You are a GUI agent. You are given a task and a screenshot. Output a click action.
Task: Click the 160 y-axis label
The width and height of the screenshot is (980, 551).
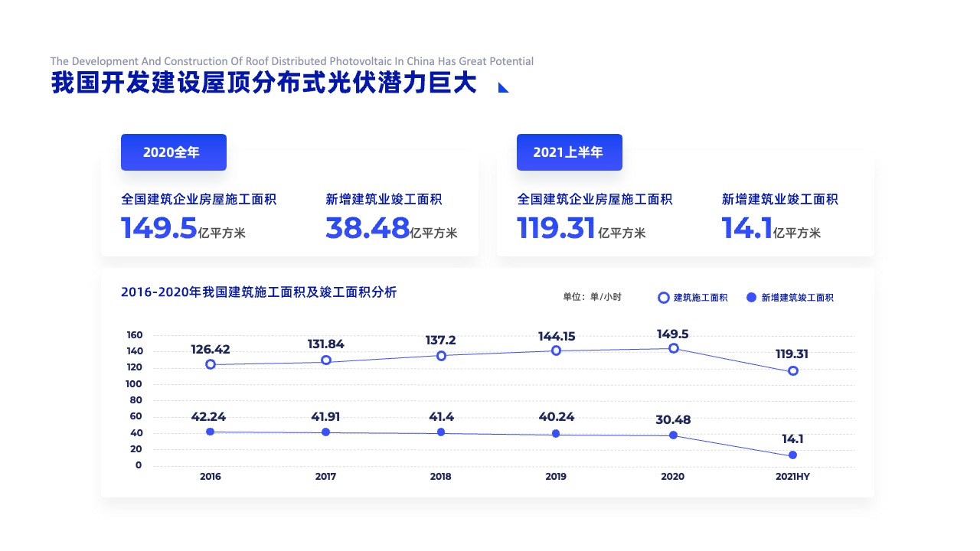click(135, 335)
